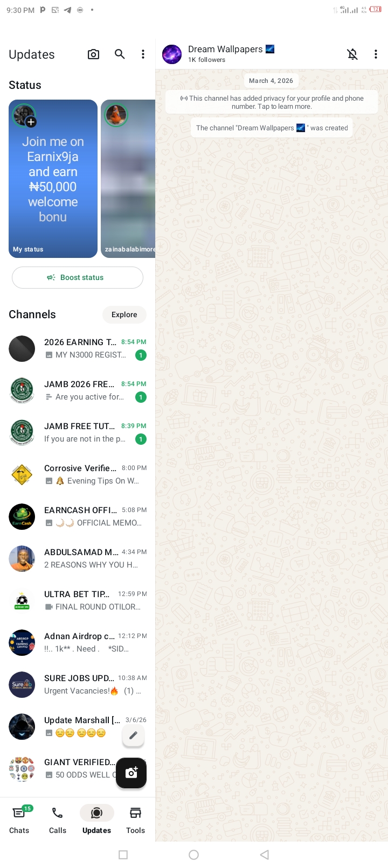Image resolution: width=388 pixels, height=868 pixels.
Task: Tap the Explore channels button
Action: click(x=124, y=314)
